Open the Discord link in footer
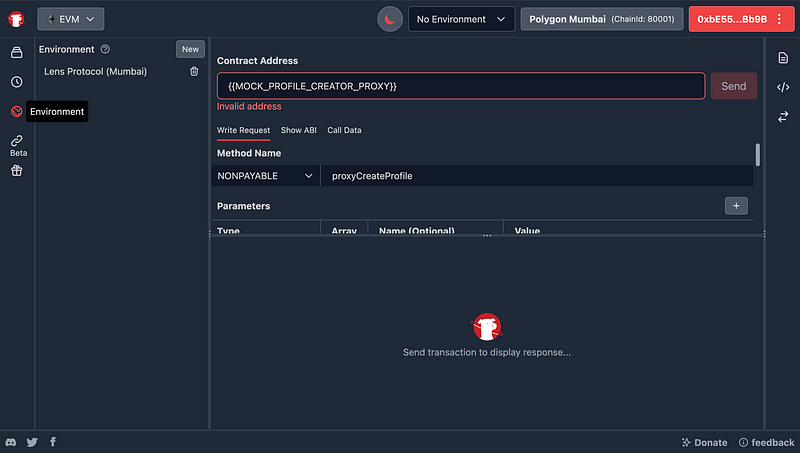800x453 pixels. (x=11, y=442)
